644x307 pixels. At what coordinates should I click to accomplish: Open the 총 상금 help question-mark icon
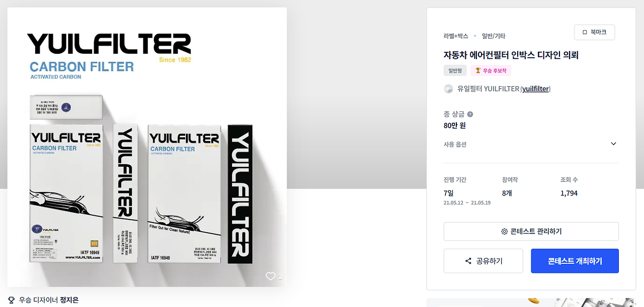[x=470, y=114]
